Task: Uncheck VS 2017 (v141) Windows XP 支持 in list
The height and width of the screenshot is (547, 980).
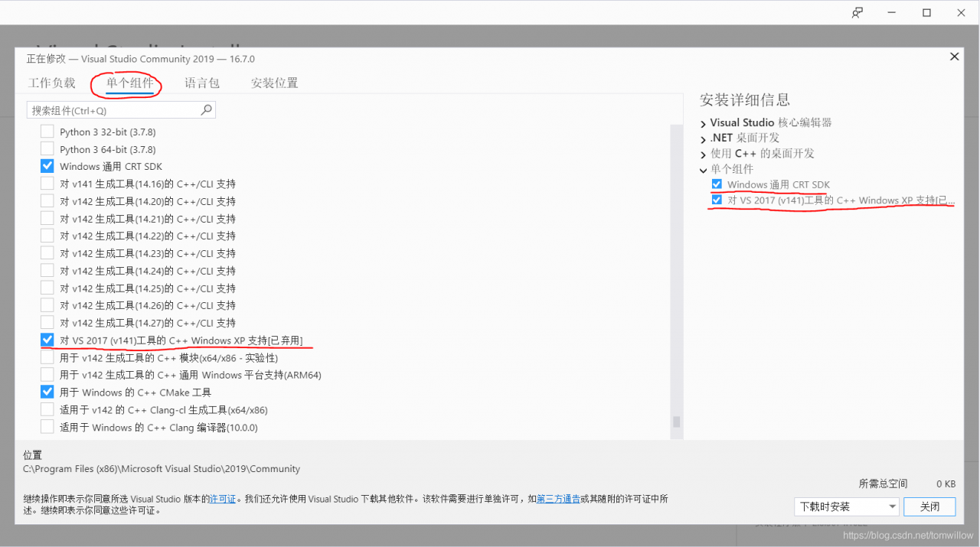Action: click(x=47, y=340)
